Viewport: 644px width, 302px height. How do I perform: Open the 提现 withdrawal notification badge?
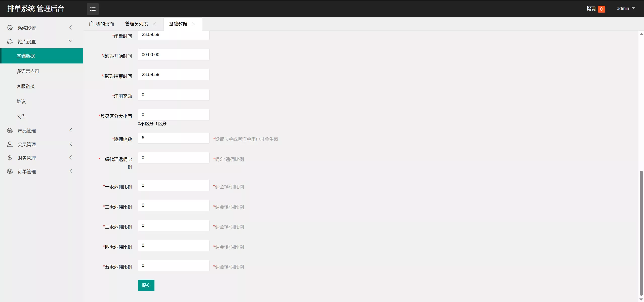click(x=601, y=9)
